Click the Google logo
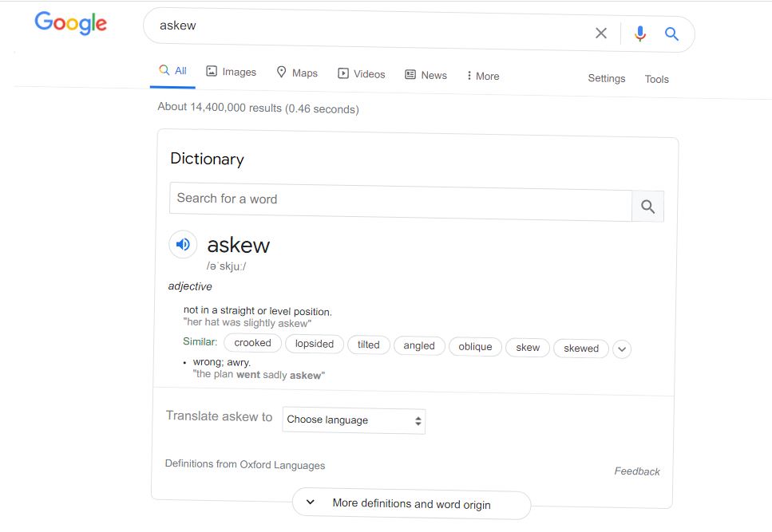The height and width of the screenshot is (532, 772). (71, 23)
